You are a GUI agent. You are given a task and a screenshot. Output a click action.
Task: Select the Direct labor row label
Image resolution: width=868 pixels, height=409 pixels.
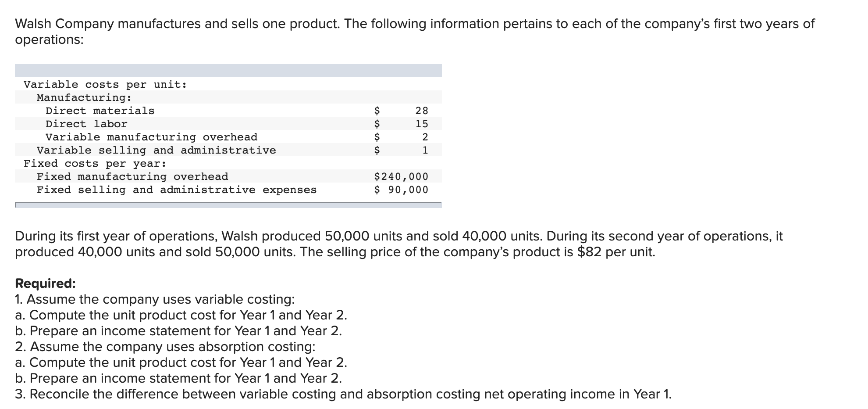(86, 124)
